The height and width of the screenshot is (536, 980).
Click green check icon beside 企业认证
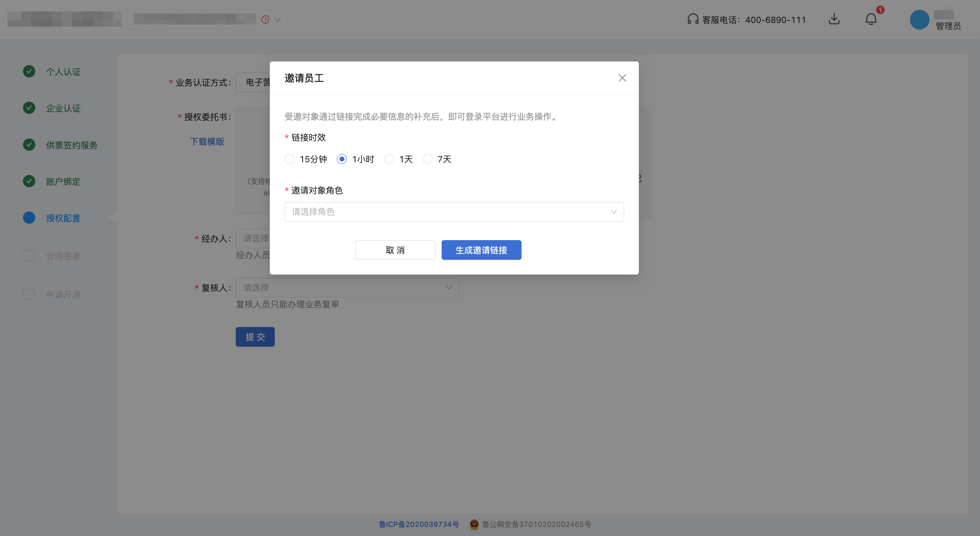29,108
